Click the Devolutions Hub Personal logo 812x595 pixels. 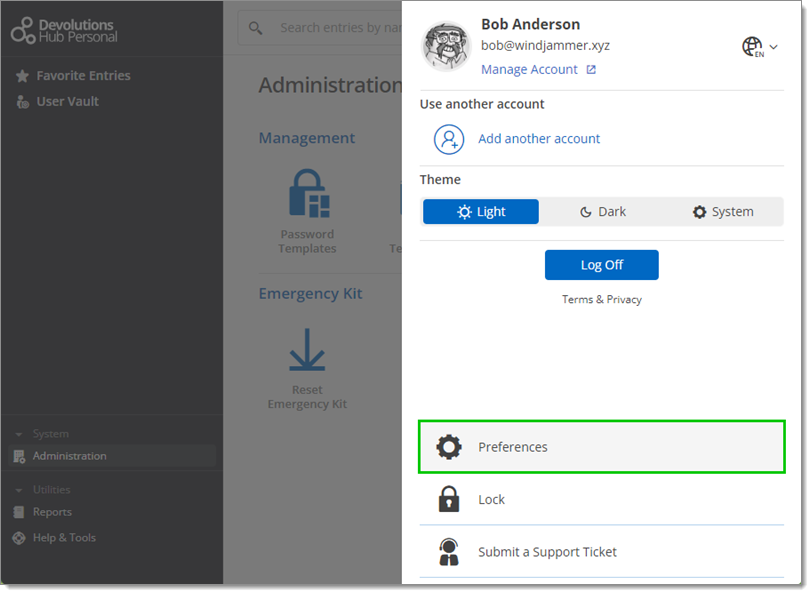pos(64,31)
